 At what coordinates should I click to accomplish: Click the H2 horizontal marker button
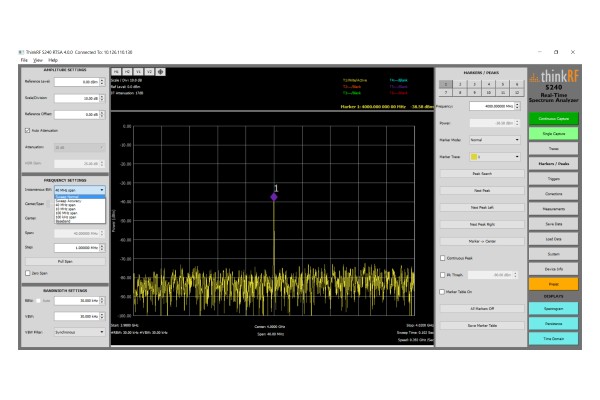(127, 72)
